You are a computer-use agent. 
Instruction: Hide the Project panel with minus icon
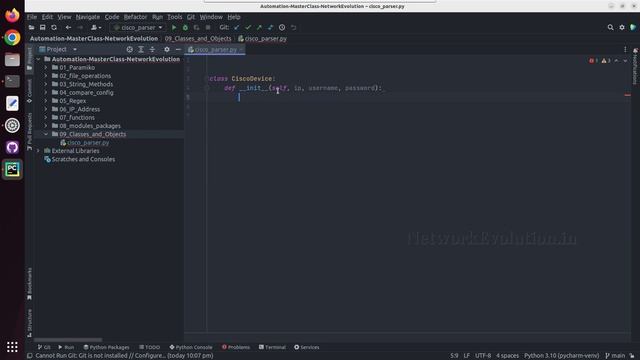[178, 49]
